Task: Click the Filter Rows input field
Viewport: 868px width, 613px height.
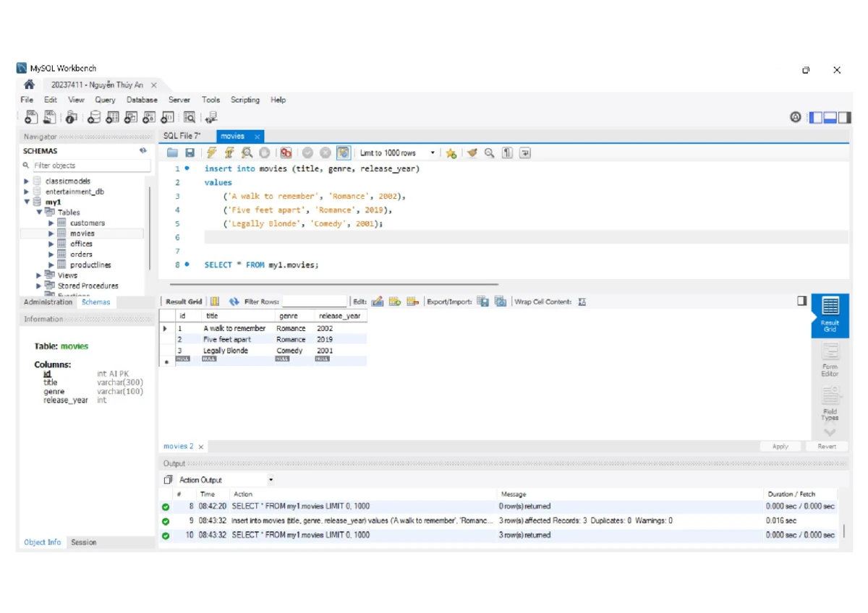Action: click(x=315, y=302)
